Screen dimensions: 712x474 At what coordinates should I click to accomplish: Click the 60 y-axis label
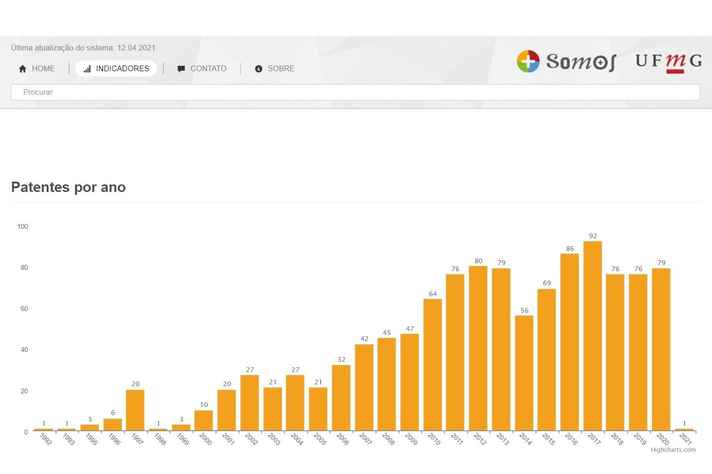[x=24, y=309]
